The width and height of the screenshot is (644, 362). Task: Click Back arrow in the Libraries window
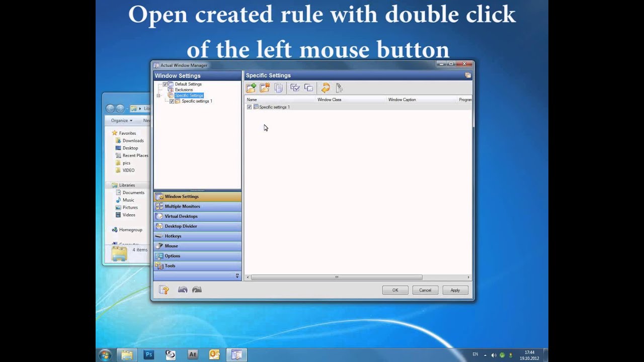pyautogui.click(x=110, y=109)
